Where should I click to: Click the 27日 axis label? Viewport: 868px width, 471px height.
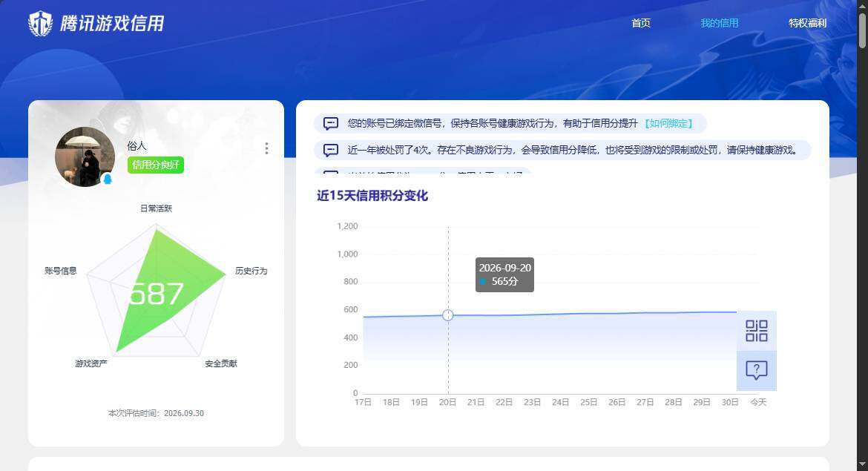tap(645, 402)
